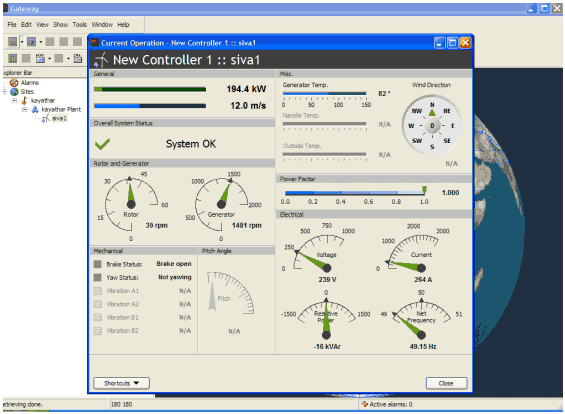Viewport: 565px width, 414px height.
Task: Click the blue area graph toolbar icon
Action: coord(40,58)
